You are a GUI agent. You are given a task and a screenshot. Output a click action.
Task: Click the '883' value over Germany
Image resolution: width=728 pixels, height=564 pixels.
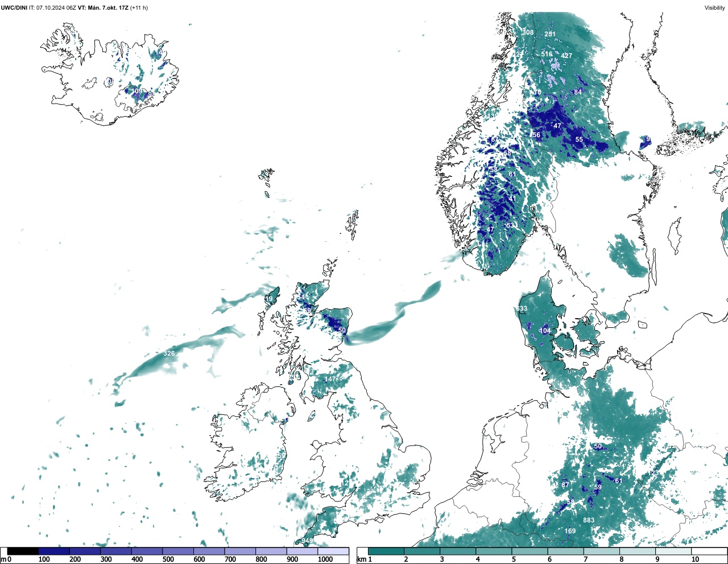[589, 520]
